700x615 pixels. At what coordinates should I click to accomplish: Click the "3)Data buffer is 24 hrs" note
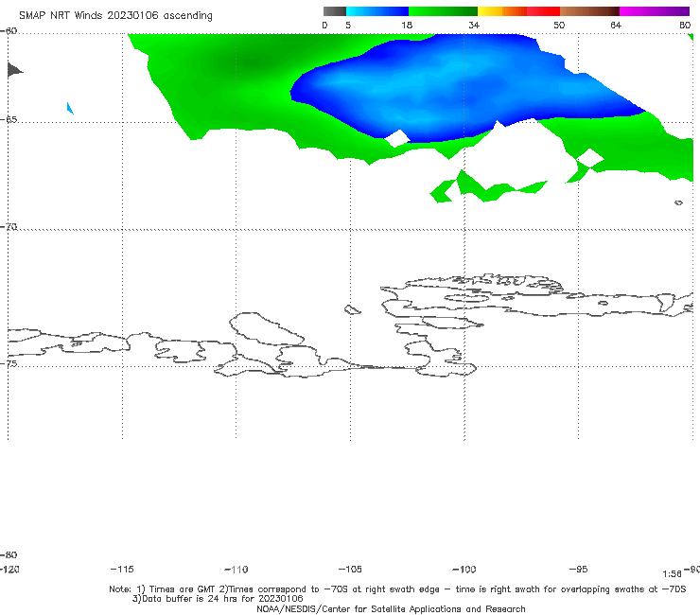pyautogui.click(x=218, y=599)
